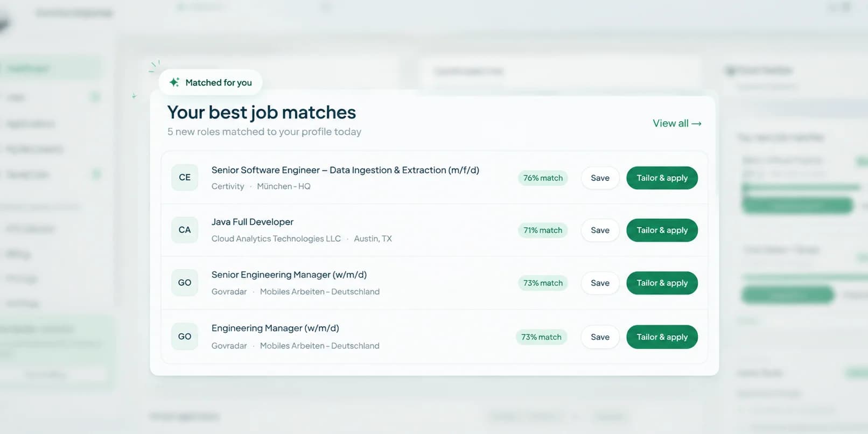Select the company name Certivity

click(x=228, y=186)
